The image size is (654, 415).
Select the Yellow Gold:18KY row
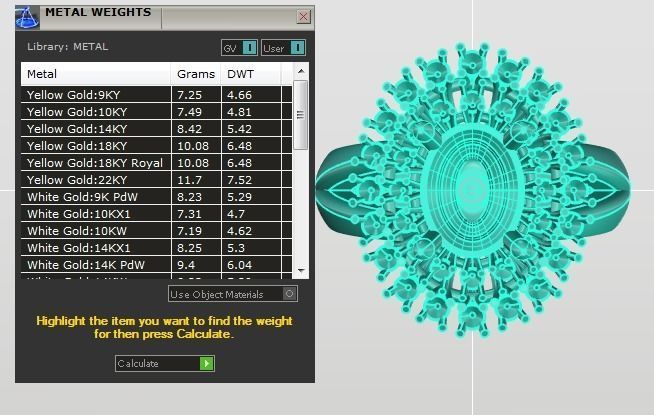pyautogui.click(x=156, y=146)
